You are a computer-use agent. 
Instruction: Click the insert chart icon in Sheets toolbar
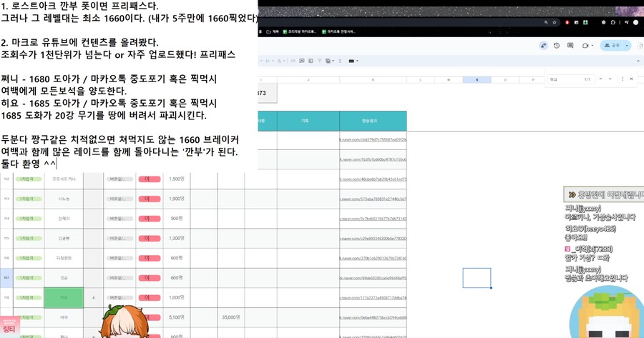tap(311, 61)
